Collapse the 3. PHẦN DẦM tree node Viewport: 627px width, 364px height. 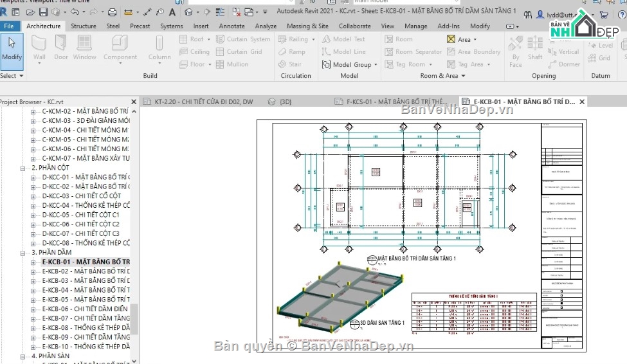point(23,253)
